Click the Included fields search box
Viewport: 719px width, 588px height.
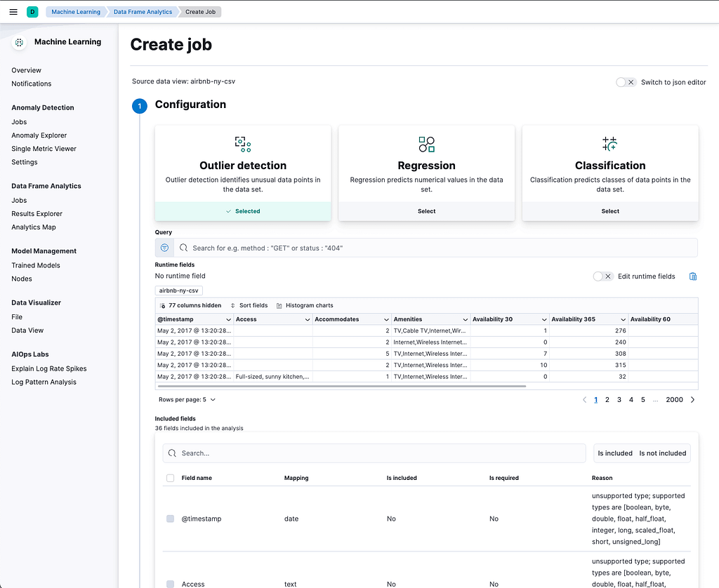click(374, 453)
